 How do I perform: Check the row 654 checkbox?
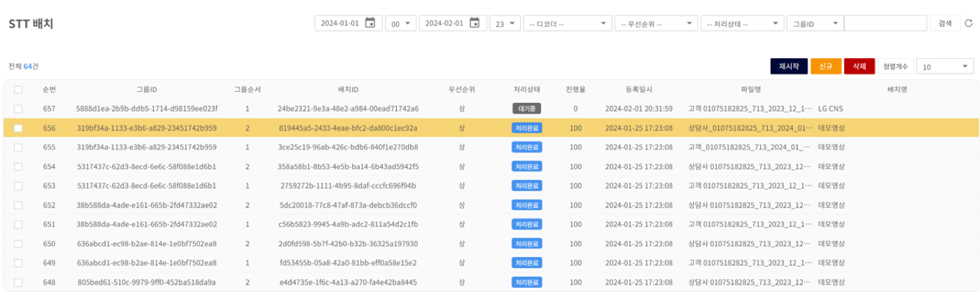(x=18, y=167)
